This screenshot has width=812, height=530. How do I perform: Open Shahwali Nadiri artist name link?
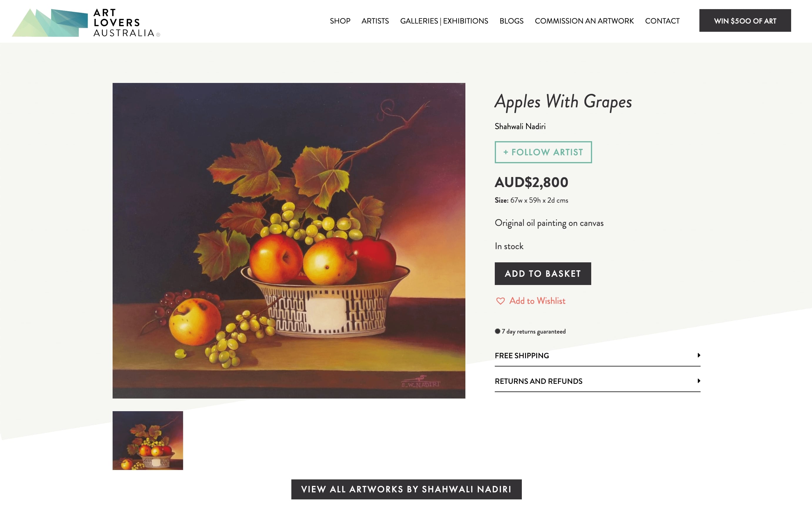coord(520,126)
